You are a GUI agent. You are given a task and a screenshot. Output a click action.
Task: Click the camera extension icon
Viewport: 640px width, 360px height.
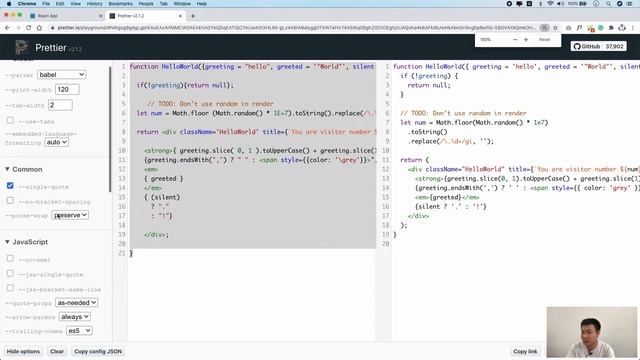pos(568,28)
